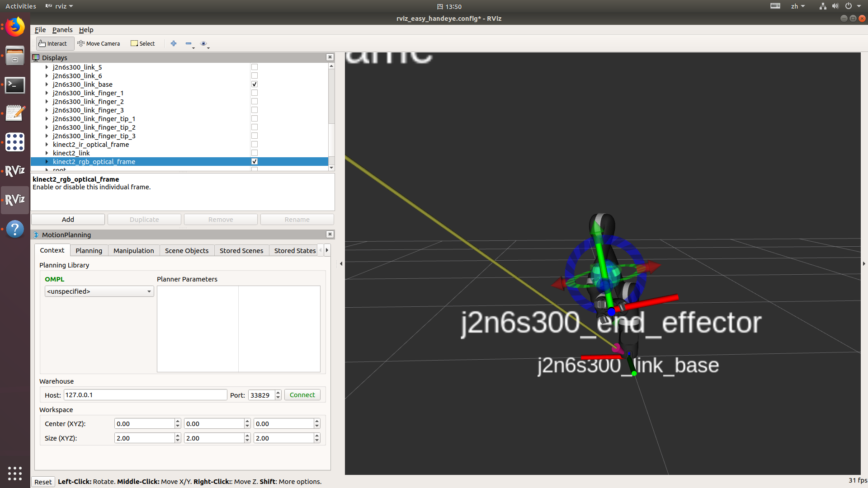Expand the j2n6s300_link_base tree item

(47, 84)
